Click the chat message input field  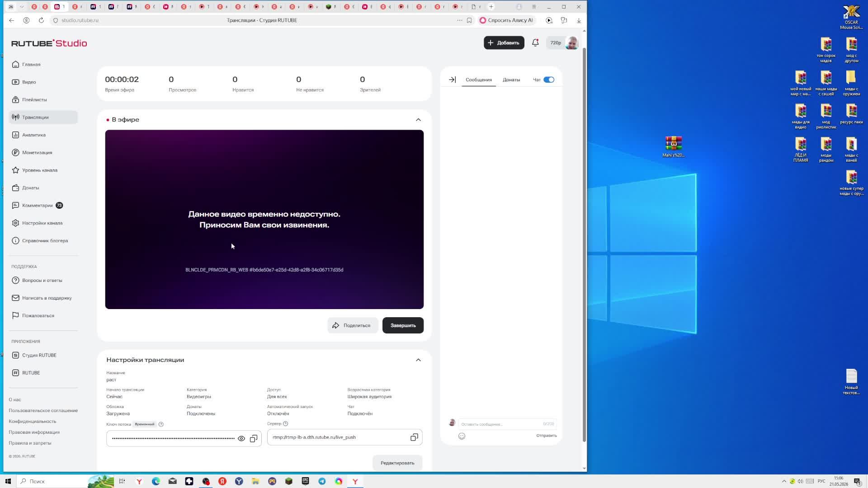507,424
